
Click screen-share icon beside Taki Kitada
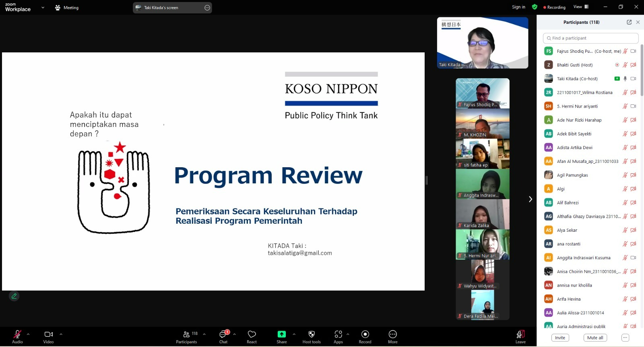[x=617, y=79]
